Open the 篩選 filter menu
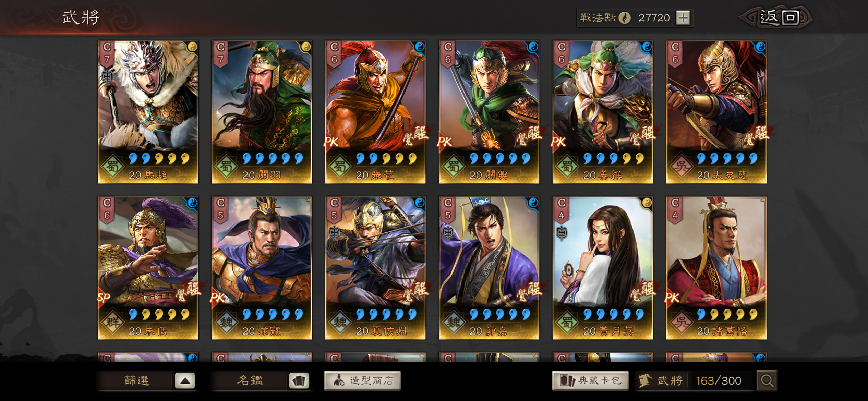This screenshot has height=401, width=868. (x=136, y=380)
